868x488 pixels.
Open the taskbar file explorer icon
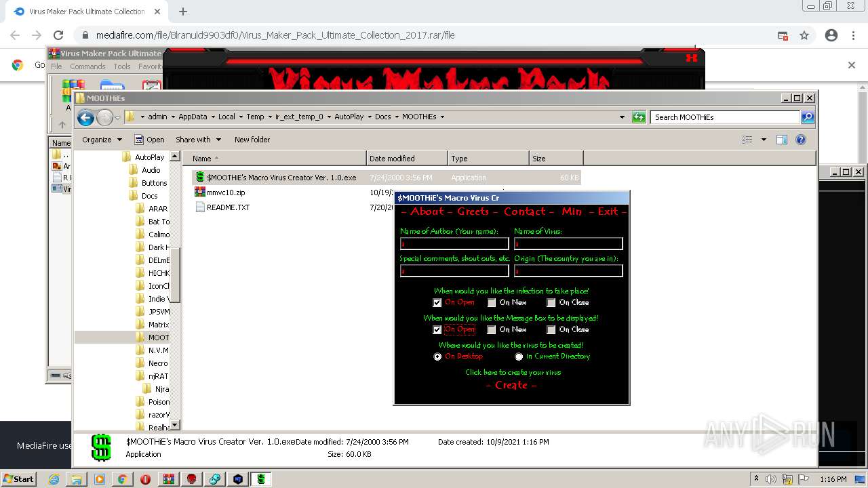77,479
